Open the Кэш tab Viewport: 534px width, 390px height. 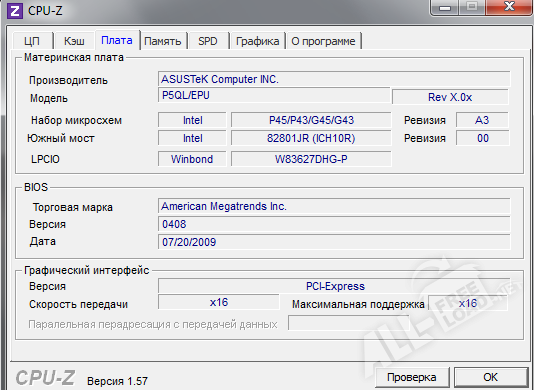pyautogui.click(x=74, y=41)
